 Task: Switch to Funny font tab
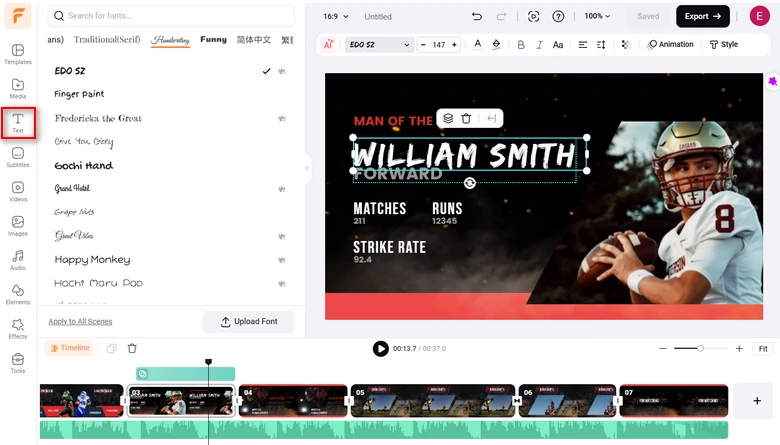click(x=213, y=39)
